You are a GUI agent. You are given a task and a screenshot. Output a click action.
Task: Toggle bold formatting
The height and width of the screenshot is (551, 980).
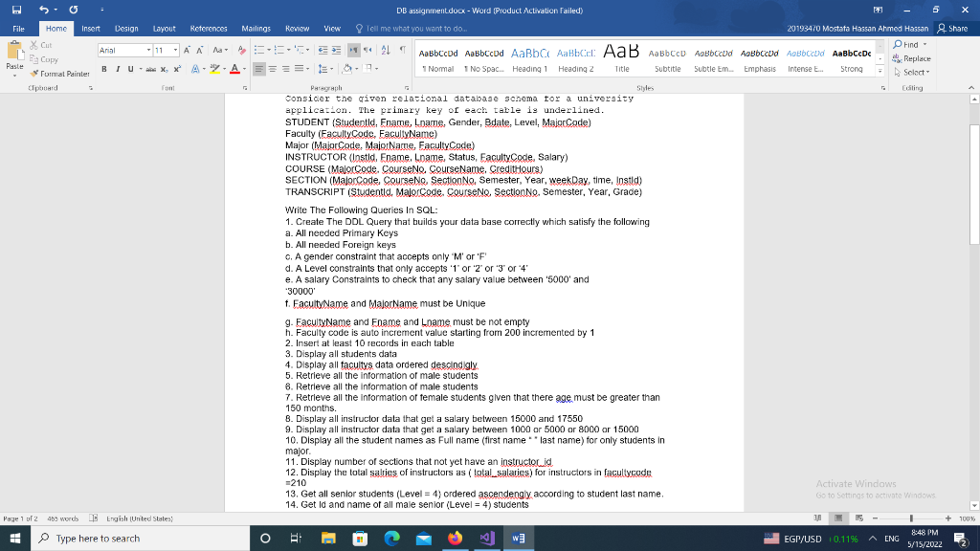click(104, 69)
